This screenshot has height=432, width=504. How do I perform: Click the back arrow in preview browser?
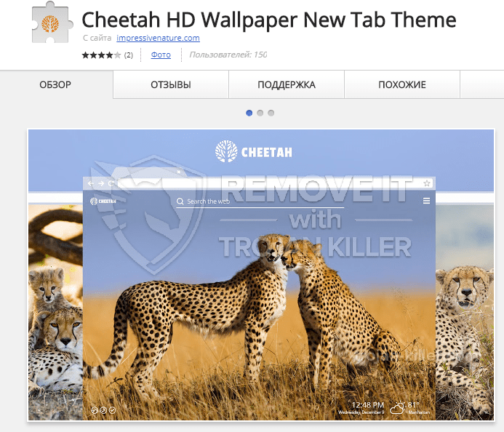pyautogui.click(x=91, y=183)
